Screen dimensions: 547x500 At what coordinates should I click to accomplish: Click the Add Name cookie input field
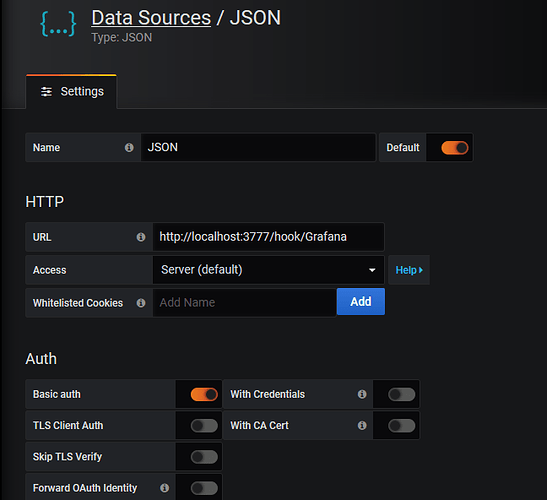tap(244, 303)
